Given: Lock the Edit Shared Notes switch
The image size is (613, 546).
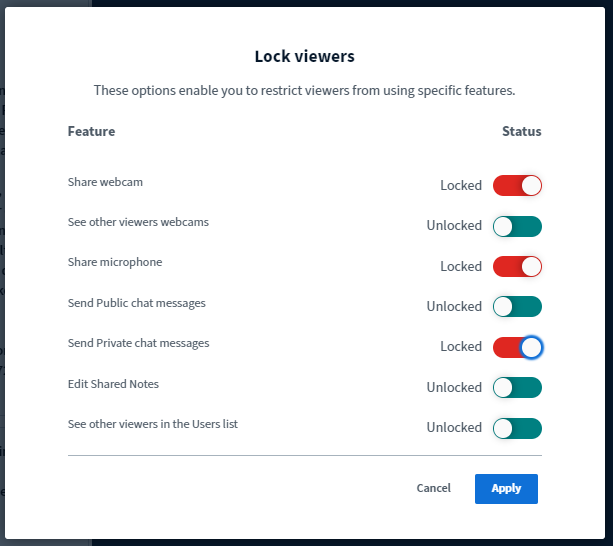Looking at the screenshot, I should click(x=517, y=387).
